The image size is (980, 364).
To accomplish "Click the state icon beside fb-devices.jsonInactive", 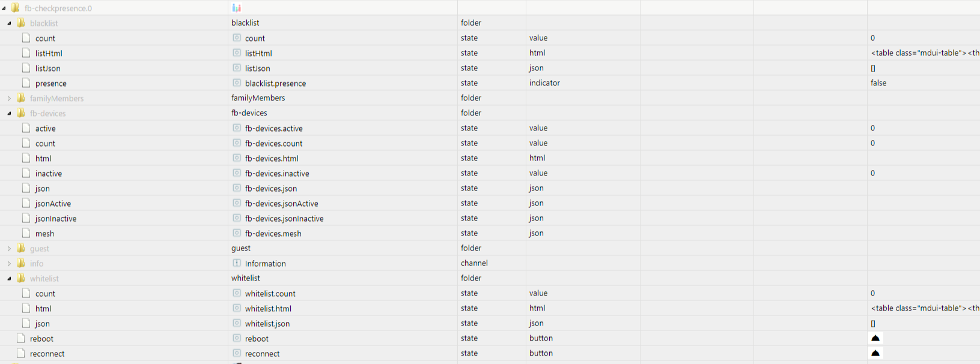I will [237, 218].
